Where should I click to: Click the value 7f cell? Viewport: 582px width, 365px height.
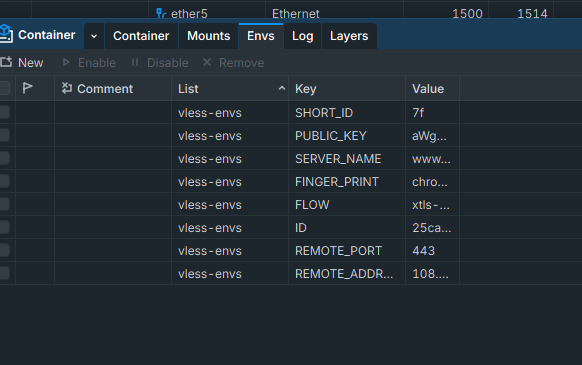[x=432, y=113]
